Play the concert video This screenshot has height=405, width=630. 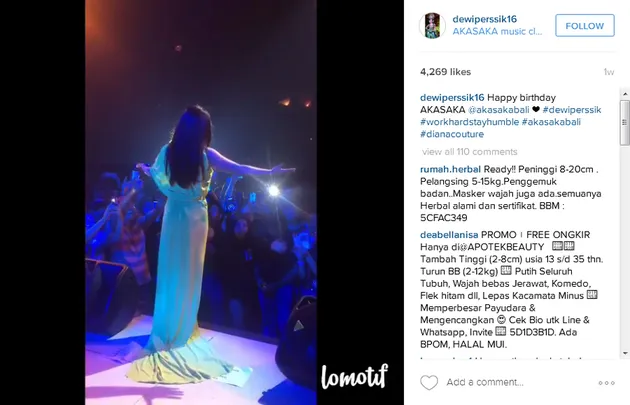pos(201,202)
